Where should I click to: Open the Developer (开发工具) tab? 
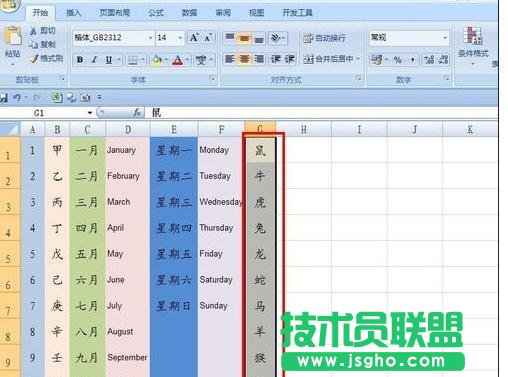tap(297, 13)
